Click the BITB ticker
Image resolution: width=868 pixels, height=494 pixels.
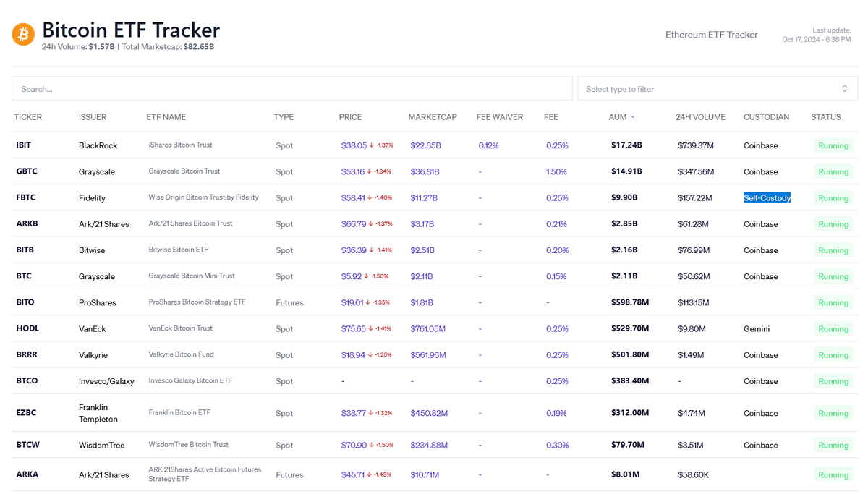point(25,250)
